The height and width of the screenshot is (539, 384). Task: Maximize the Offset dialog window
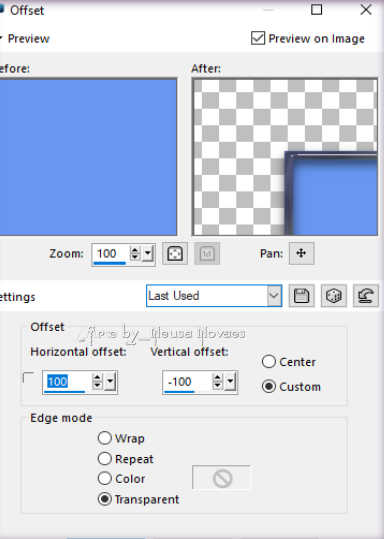click(x=316, y=10)
